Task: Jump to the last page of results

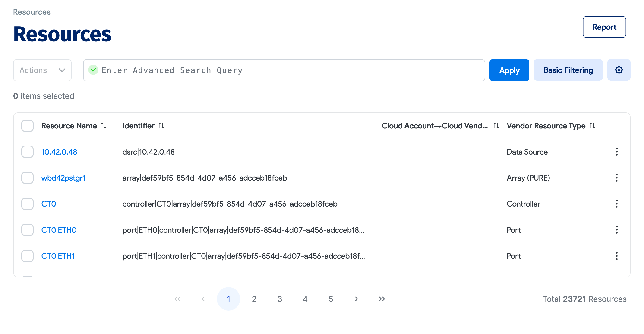Action: 382,299
